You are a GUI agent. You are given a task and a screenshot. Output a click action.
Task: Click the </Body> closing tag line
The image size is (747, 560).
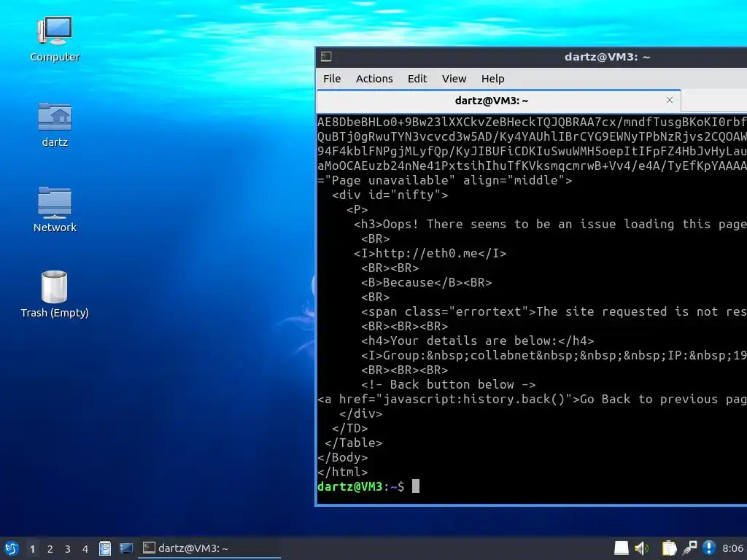point(343,458)
